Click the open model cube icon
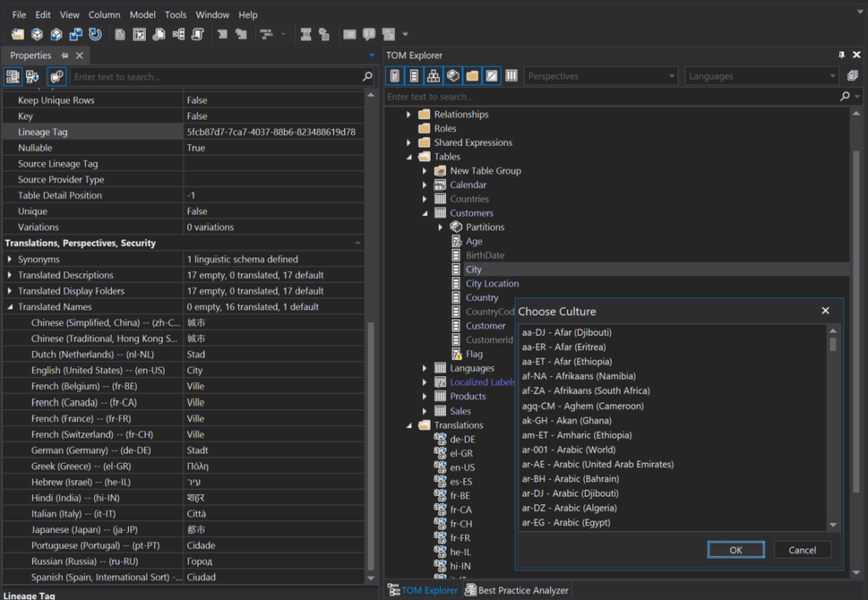This screenshot has height=600, width=868. tap(37, 34)
